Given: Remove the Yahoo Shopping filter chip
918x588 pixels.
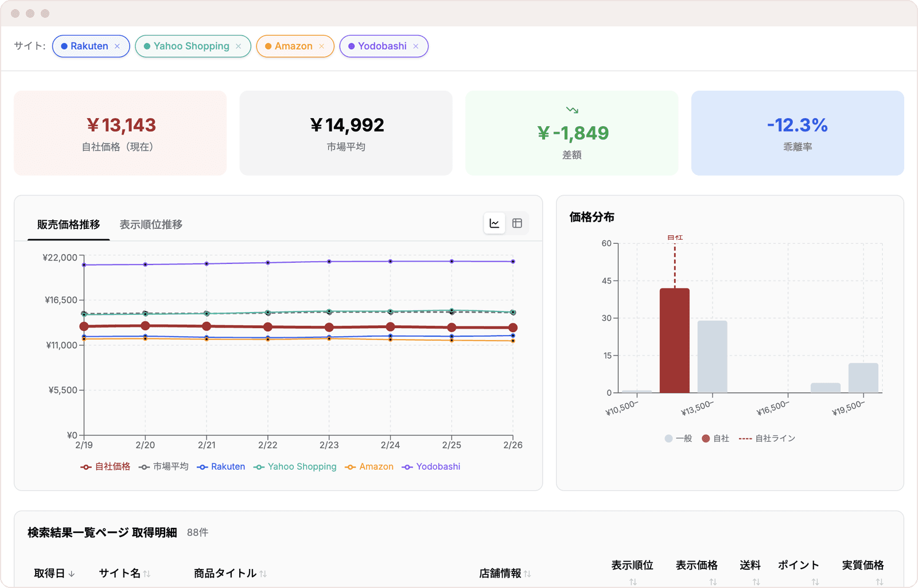Looking at the screenshot, I should point(238,46).
